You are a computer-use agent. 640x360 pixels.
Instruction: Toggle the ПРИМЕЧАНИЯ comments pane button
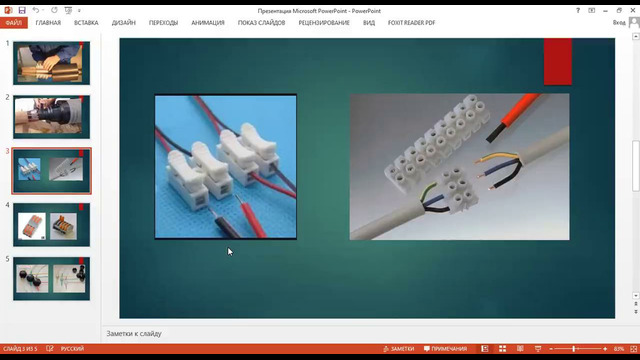point(445,349)
